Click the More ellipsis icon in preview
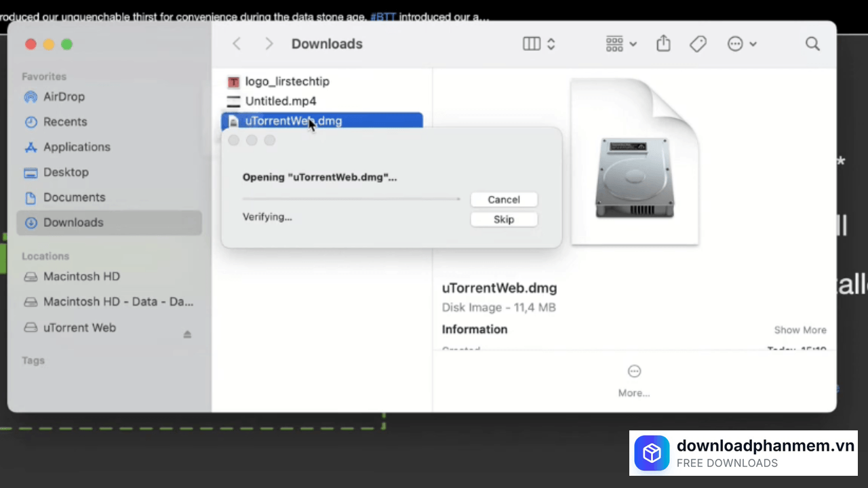The width and height of the screenshot is (868, 488). point(634,371)
